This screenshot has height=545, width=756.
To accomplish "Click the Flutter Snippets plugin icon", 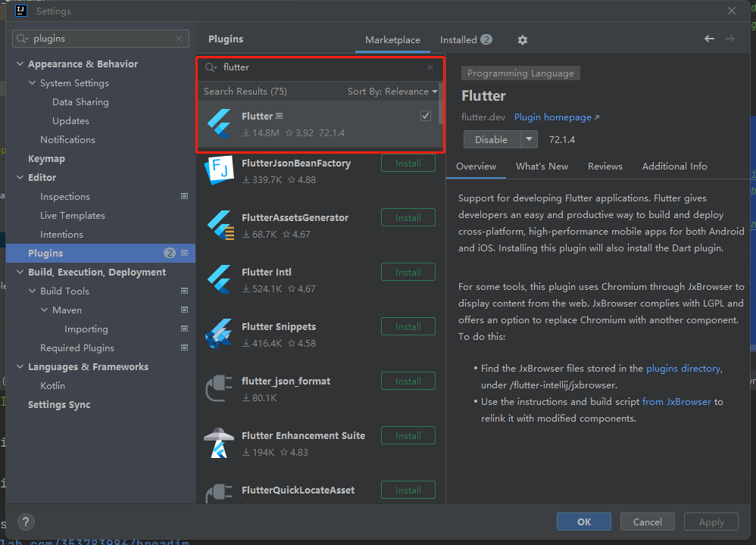I will 220,335.
